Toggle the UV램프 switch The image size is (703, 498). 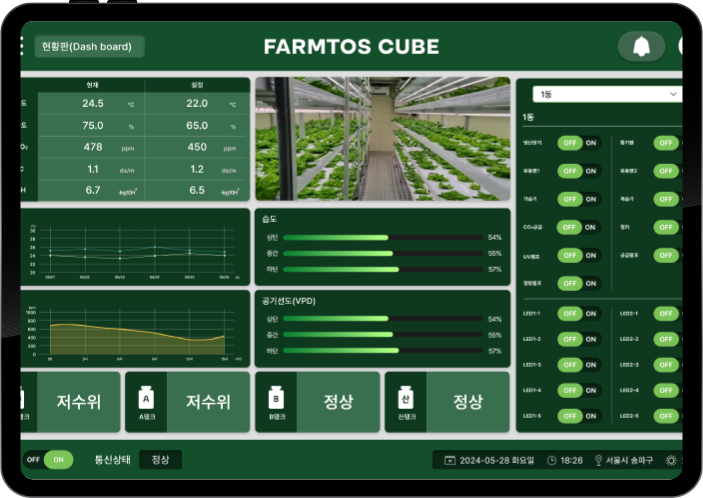pos(579,255)
